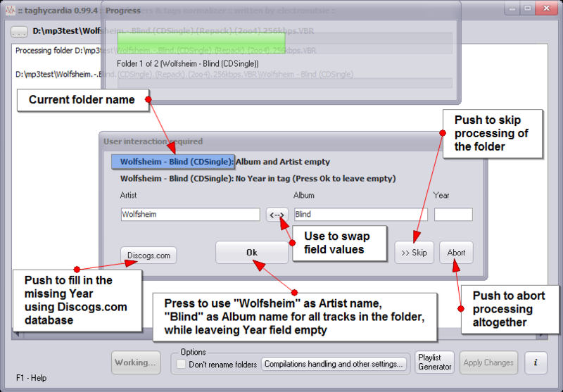
Task: Abort processing with the Abort button
Action: pyautogui.click(x=456, y=253)
